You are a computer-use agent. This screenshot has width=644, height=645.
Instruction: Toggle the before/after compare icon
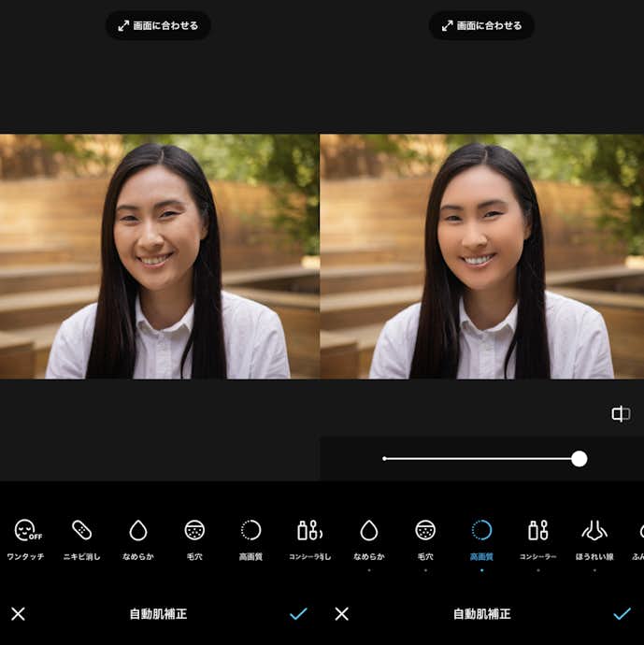point(621,414)
